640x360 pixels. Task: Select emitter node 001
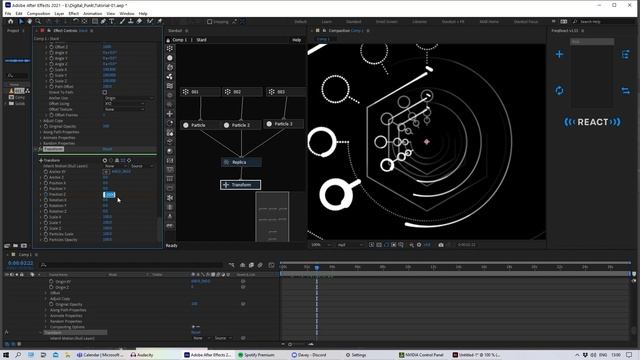(x=200, y=92)
